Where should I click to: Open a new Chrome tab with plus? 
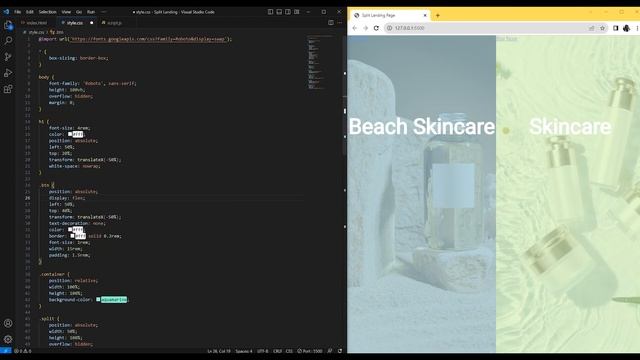pos(438,16)
